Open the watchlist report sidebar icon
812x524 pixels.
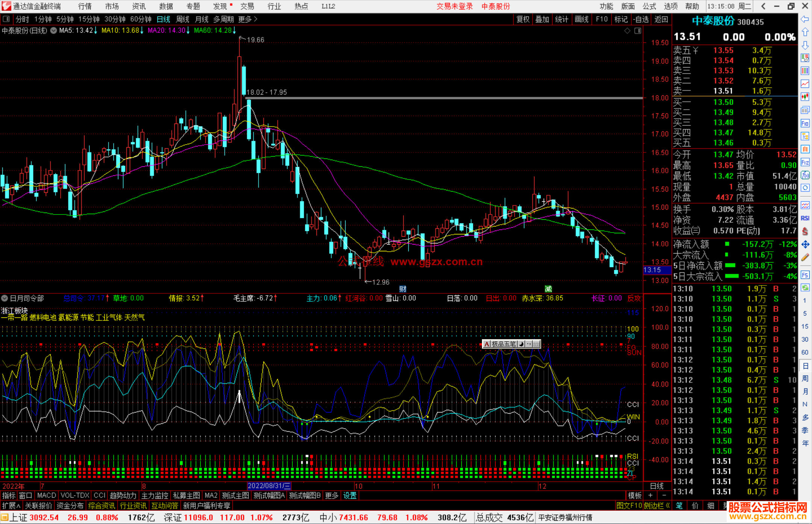805,58
